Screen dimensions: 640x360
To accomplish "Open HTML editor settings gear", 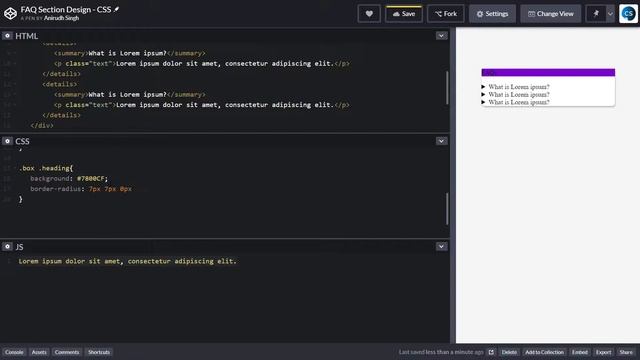I will [7, 36].
